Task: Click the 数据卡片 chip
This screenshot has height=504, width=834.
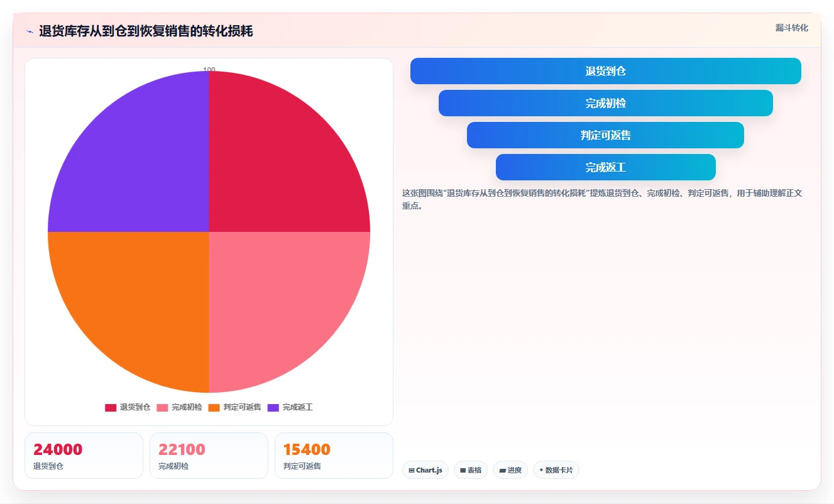Action: [x=556, y=470]
